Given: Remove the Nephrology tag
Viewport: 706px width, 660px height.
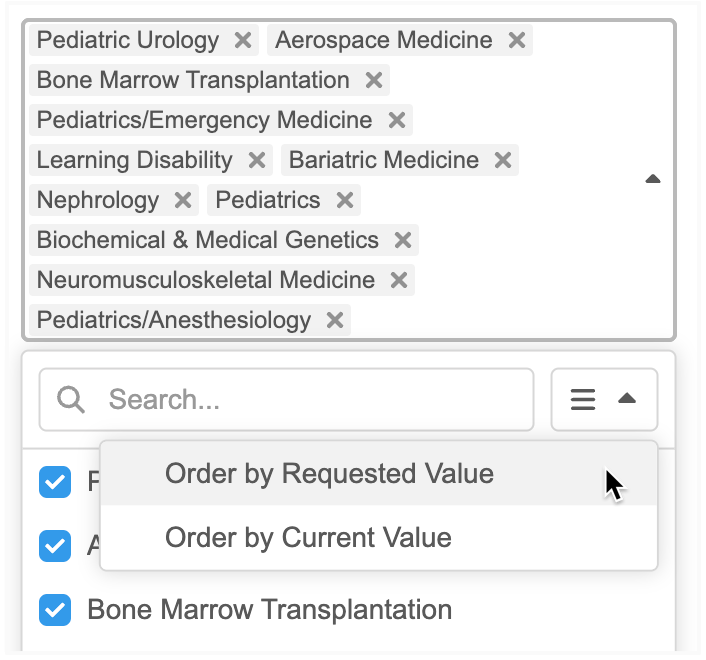Looking at the screenshot, I should [182, 200].
